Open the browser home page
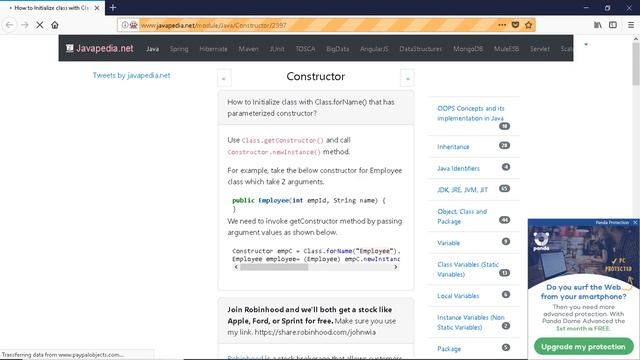The width and height of the screenshot is (640, 360). point(55,25)
